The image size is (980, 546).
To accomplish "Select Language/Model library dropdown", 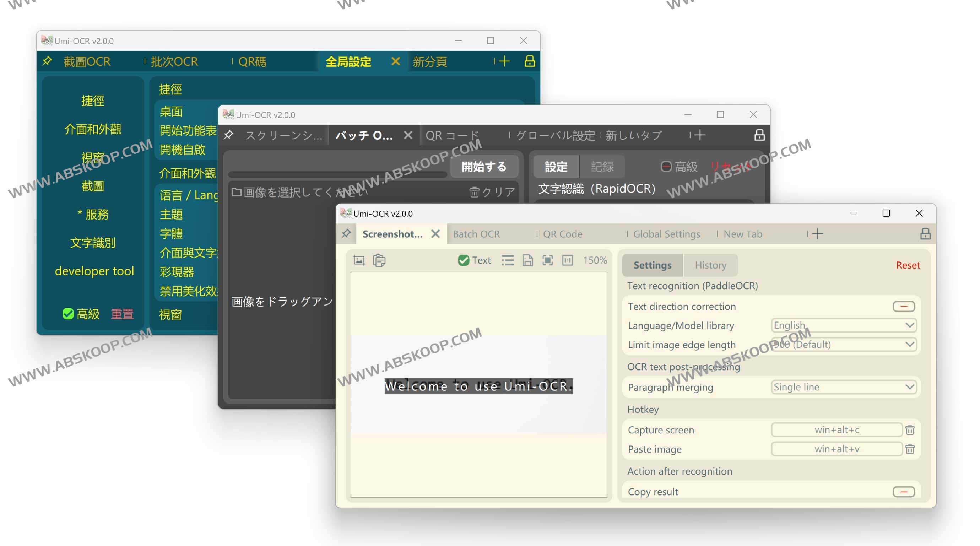I will (842, 325).
